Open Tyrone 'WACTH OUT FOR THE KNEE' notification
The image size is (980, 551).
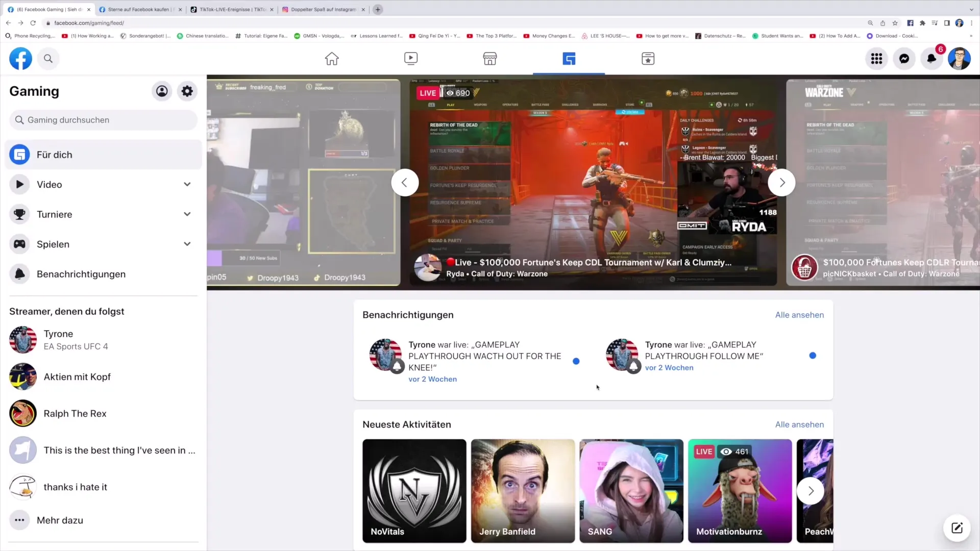[x=475, y=361]
